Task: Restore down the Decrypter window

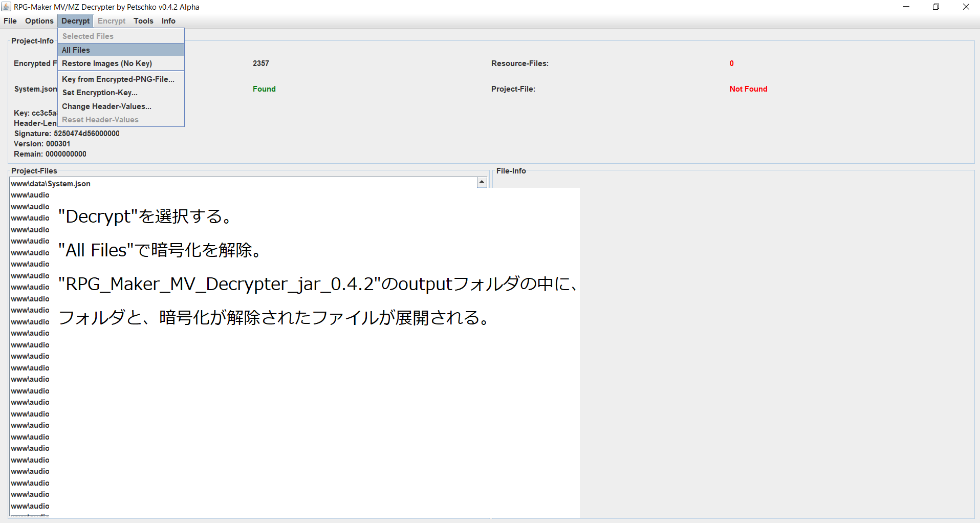Action: click(936, 7)
